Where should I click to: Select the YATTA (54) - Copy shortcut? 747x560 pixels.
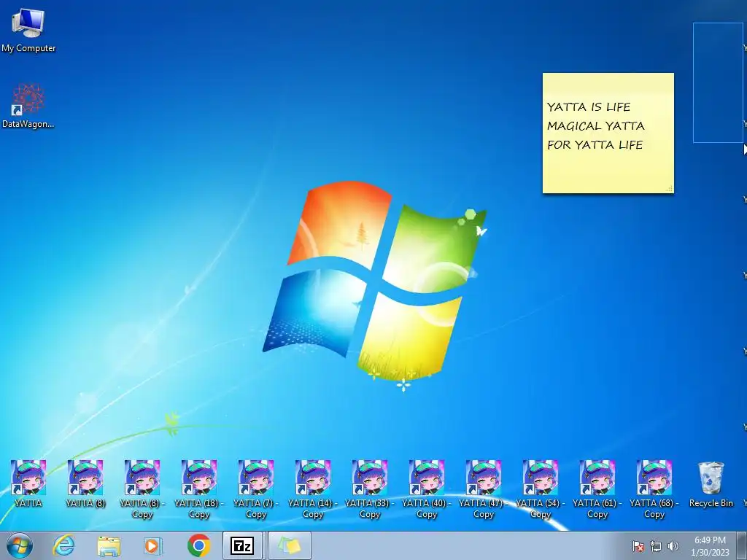pos(541,489)
